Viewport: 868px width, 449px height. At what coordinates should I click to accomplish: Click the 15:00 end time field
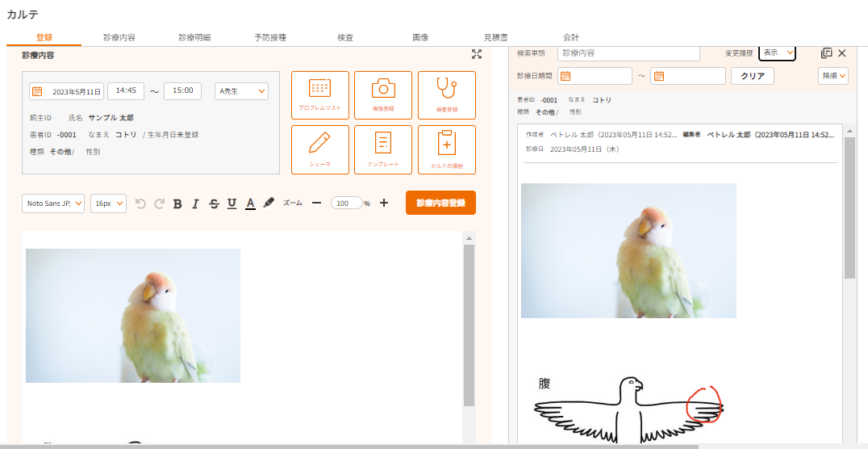(182, 91)
